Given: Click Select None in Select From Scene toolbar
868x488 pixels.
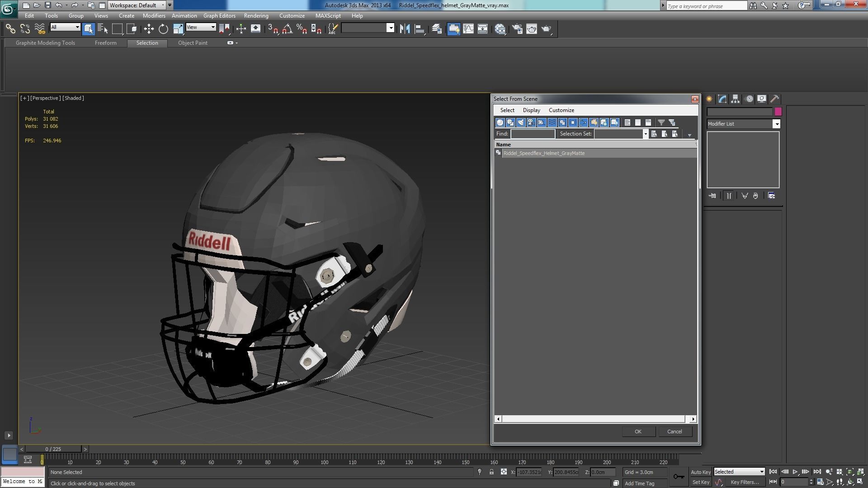Looking at the screenshot, I should (x=638, y=122).
